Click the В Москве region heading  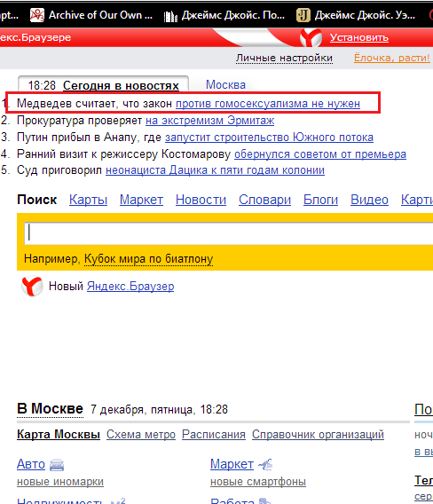tap(50, 409)
